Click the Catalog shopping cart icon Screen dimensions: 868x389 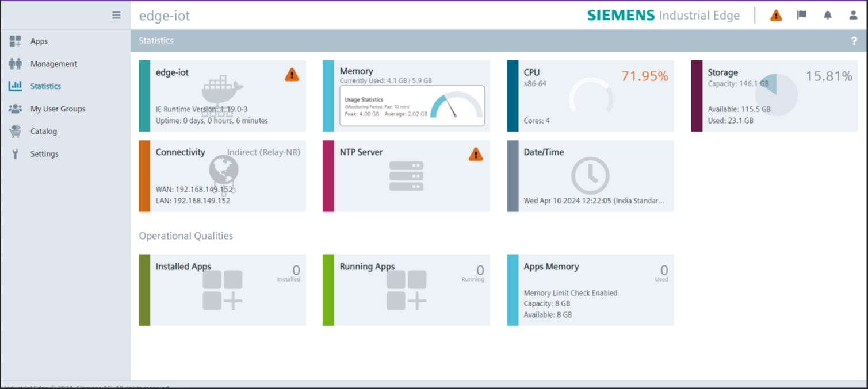[x=14, y=131]
